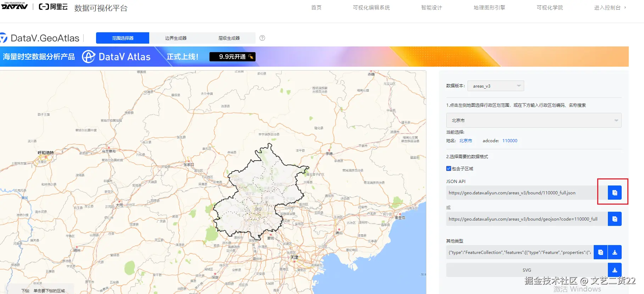The width and height of the screenshot is (644, 294).
Task: Go to 进入控制台
Action: coord(610,7)
